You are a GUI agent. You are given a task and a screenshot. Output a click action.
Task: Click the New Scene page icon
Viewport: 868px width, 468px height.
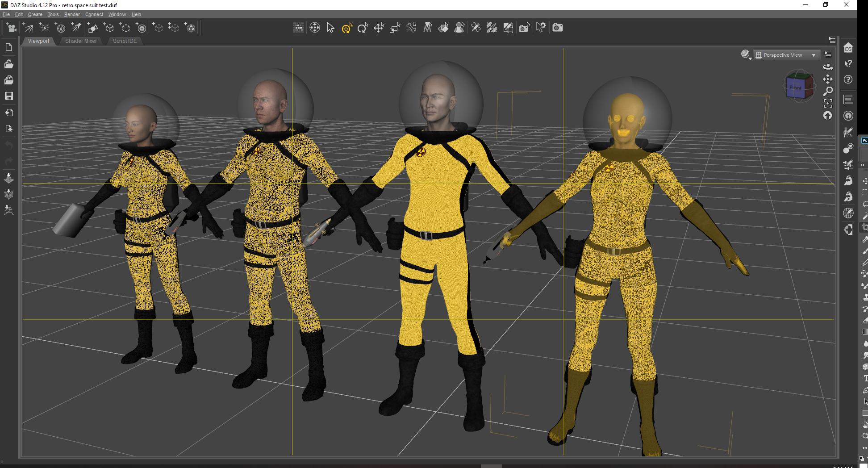pos(8,47)
